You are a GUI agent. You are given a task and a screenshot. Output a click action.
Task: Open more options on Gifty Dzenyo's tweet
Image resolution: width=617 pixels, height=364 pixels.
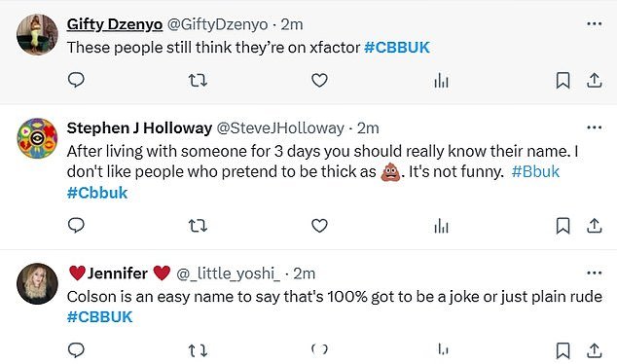pyautogui.click(x=594, y=24)
